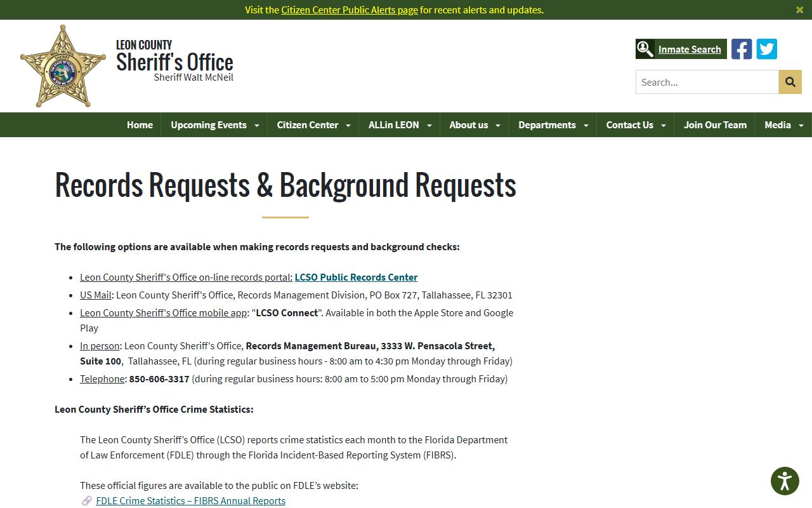
Task: Open the Citizen Center menu
Action: (x=308, y=125)
